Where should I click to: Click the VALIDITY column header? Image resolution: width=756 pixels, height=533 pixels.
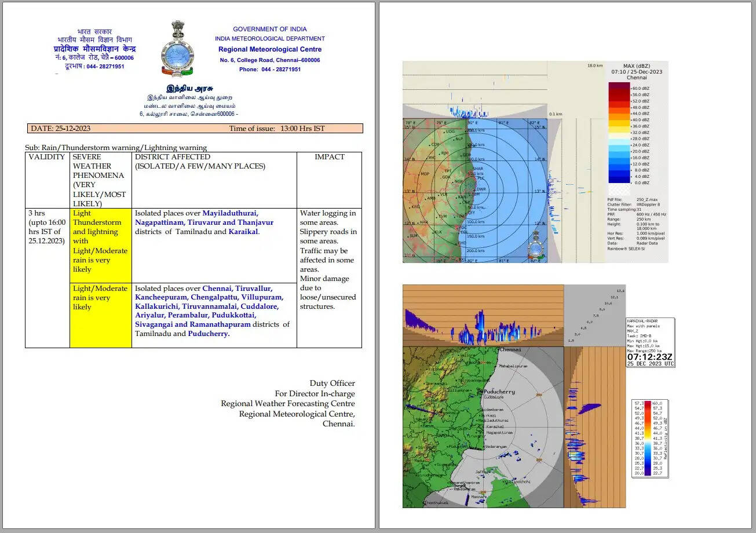[47, 157]
